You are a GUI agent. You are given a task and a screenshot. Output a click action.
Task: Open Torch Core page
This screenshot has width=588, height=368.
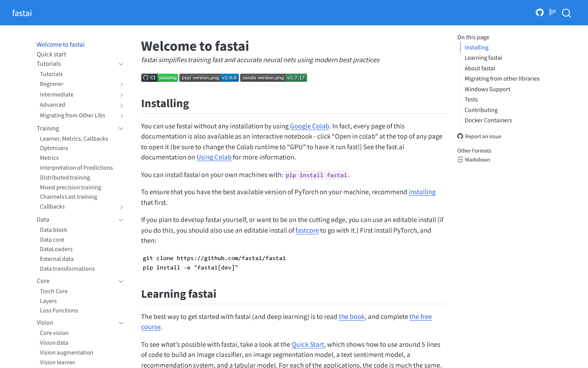[x=54, y=291]
